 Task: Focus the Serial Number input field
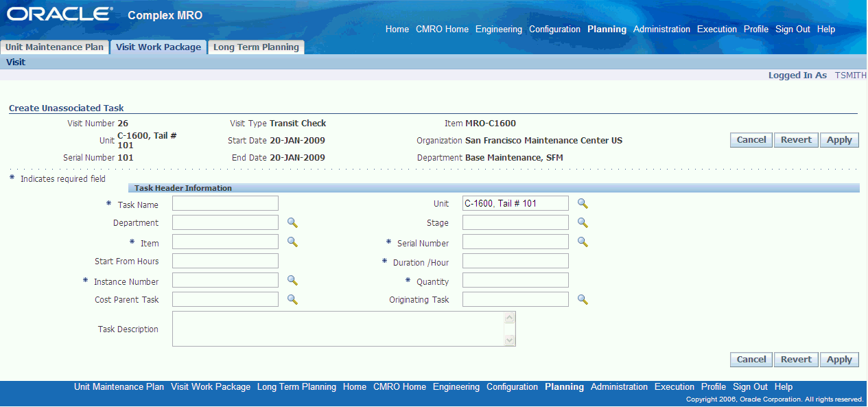pos(515,242)
